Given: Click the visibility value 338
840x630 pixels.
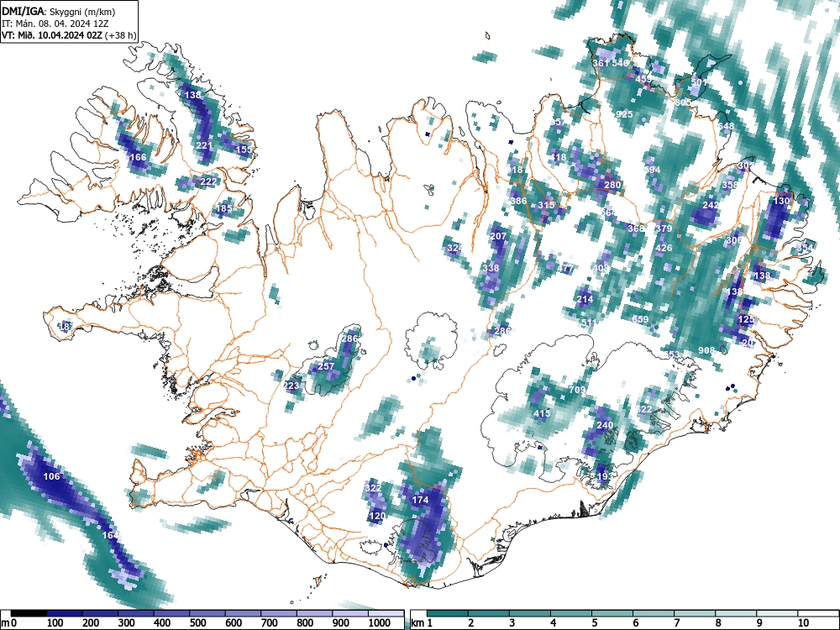Looking at the screenshot, I should pos(491,268).
